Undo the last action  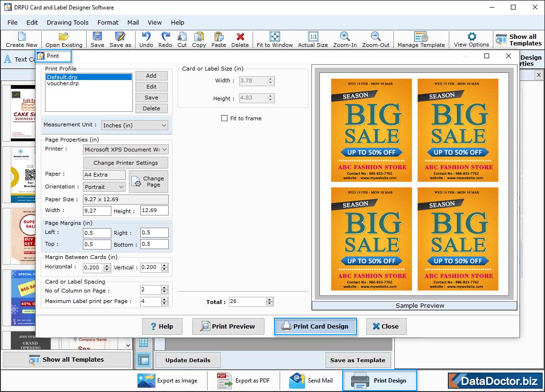[146, 40]
